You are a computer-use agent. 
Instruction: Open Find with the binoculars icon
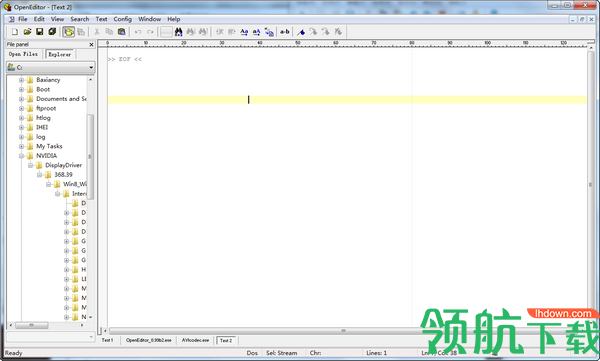pos(178,32)
